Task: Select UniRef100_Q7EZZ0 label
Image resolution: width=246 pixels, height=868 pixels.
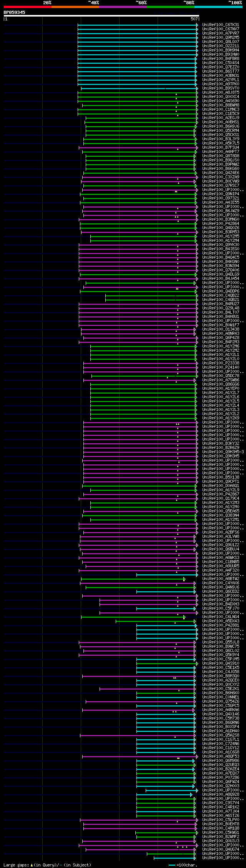Action: point(221,67)
